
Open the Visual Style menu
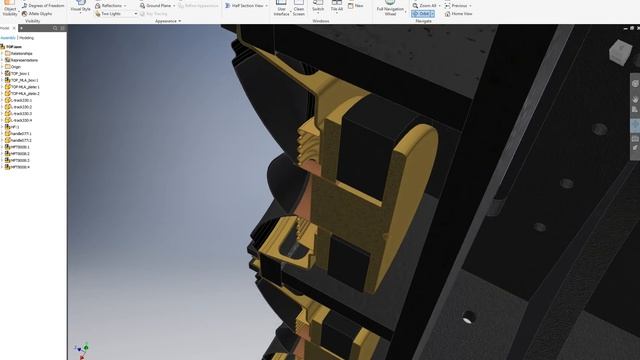(x=80, y=7)
